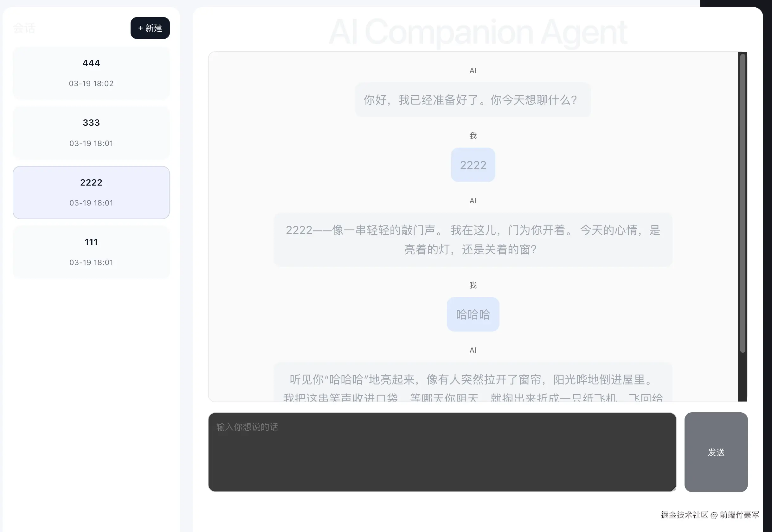Image resolution: width=772 pixels, height=532 pixels.
Task: Select the 333 conversation in sidebar
Action: (x=91, y=132)
